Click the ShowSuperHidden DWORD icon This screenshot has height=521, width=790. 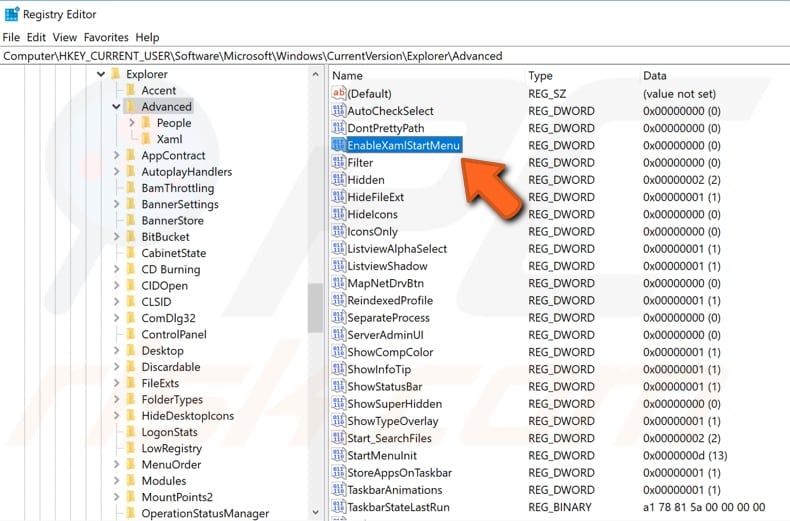[x=339, y=404]
